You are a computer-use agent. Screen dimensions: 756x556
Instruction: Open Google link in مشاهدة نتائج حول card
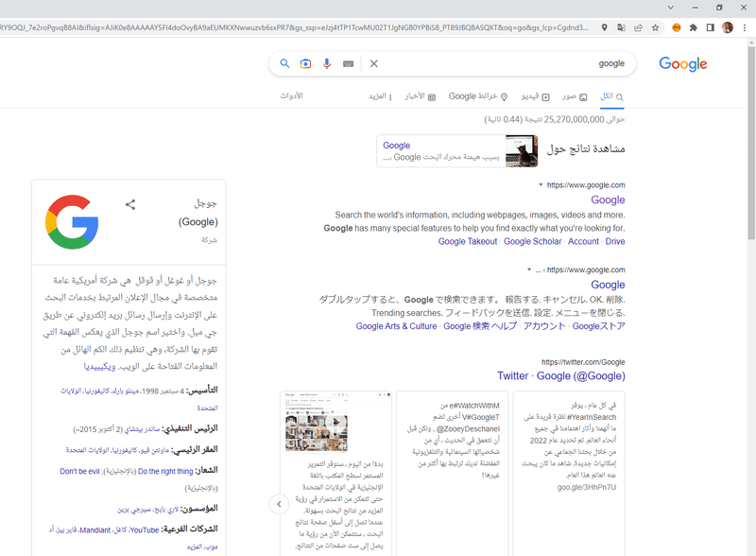coord(396,146)
